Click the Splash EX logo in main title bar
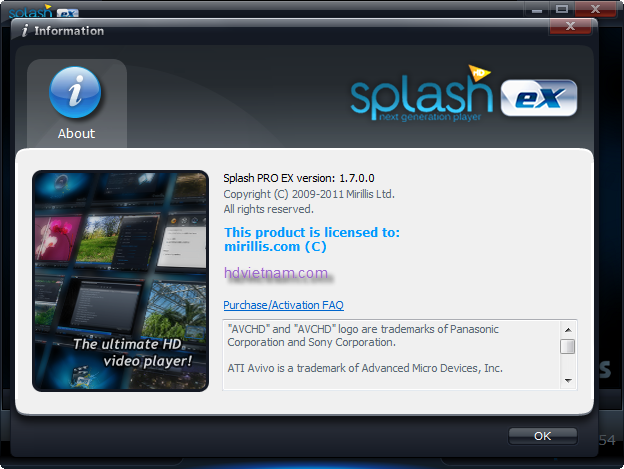Viewport: 624px width, 469px height. pyautogui.click(x=43, y=12)
